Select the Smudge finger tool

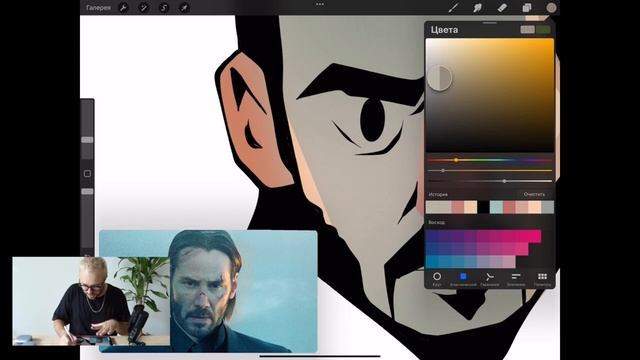point(478,7)
